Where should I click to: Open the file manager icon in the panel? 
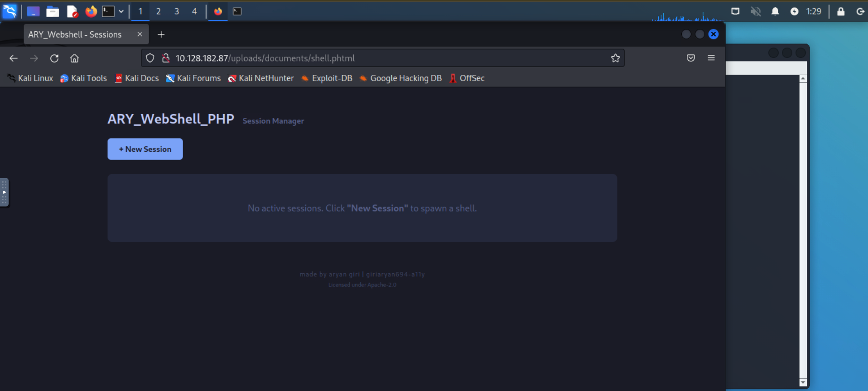pos(53,12)
